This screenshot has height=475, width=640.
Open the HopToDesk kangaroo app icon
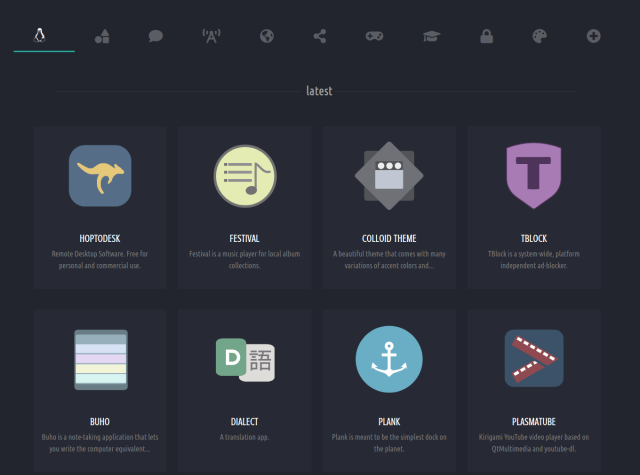pyautogui.click(x=100, y=176)
